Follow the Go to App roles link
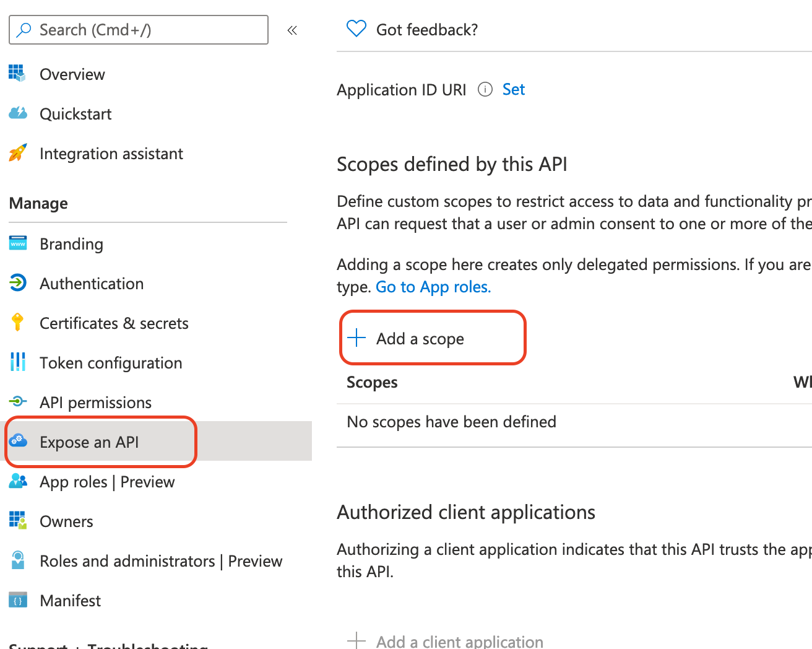The height and width of the screenshot is (649, 812). [433, 287]
